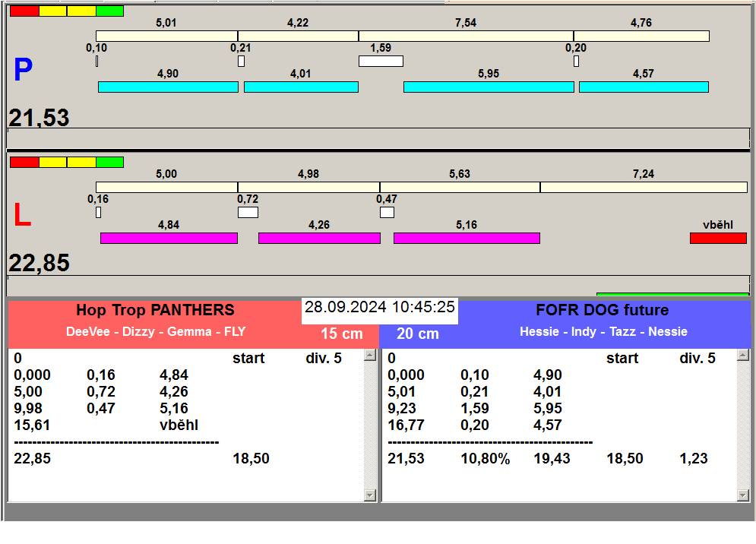Click the 15,61 value in the PANTHERS list
Image resolution: width=756 pixels, height=544 pixels.
[32, 425]
